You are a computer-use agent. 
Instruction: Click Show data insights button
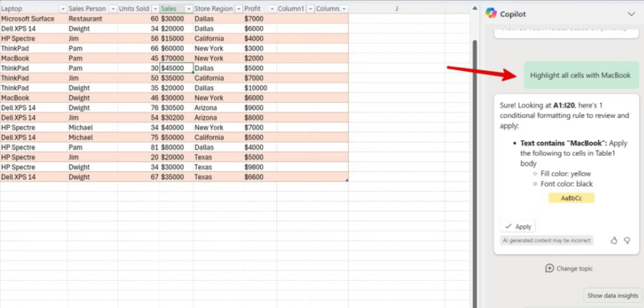[x=613, y=295]
